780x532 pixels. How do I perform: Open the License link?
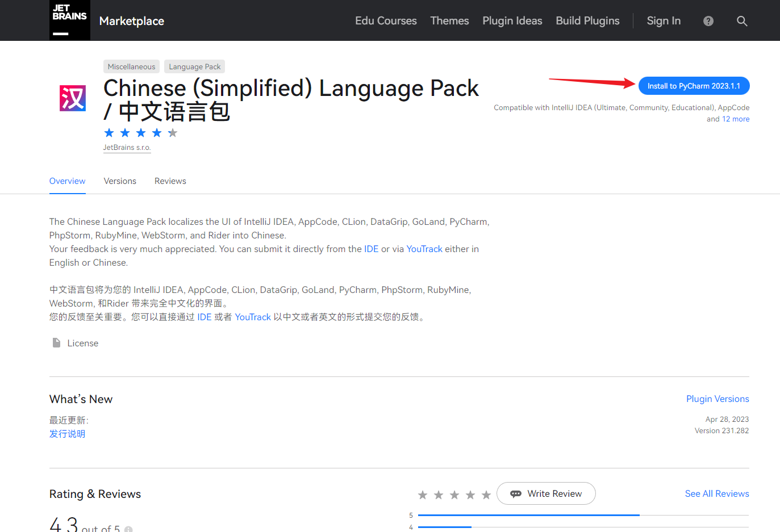pyautogui.click(x=83, y=343)
